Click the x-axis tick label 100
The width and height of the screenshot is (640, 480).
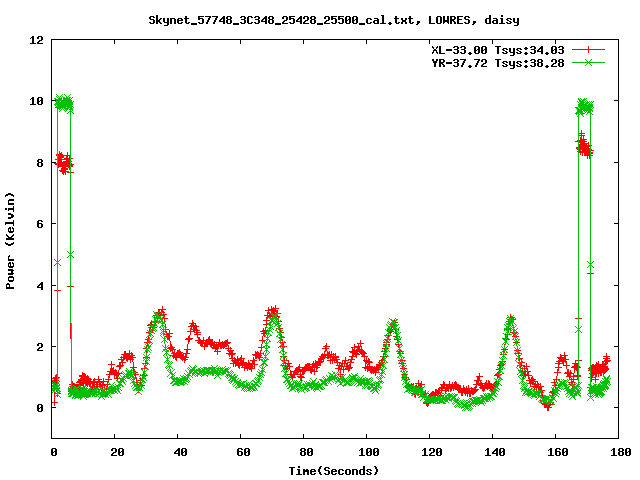(x=369, y=452)
